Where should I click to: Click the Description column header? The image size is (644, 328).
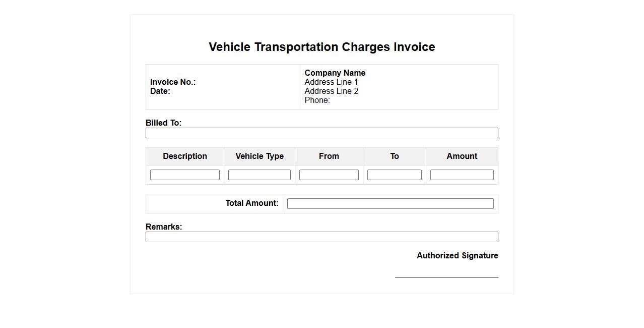(x=184, y=156)
